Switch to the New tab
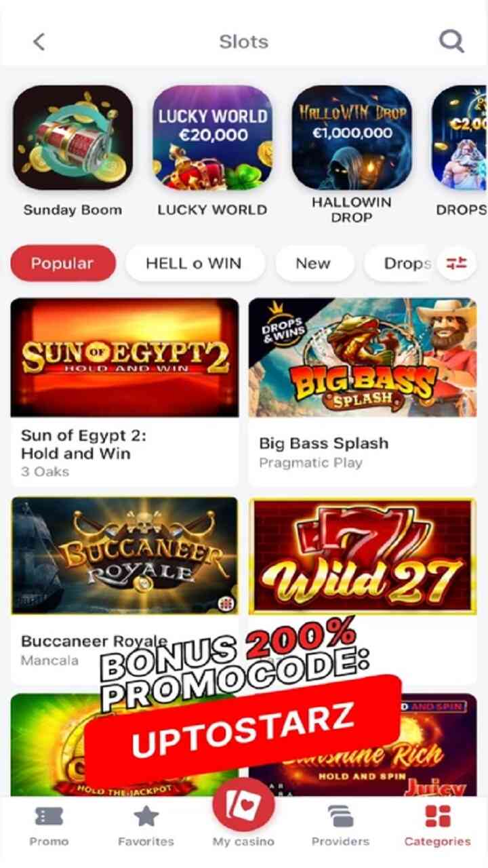488x868 pixels. (x=313, y=263)
